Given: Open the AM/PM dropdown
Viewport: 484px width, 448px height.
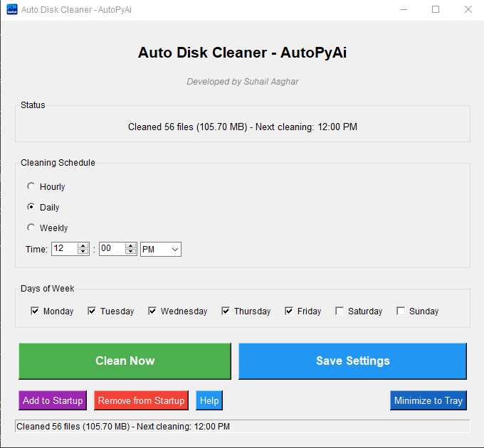Looking at the screenshot, I should click(161, 249).
